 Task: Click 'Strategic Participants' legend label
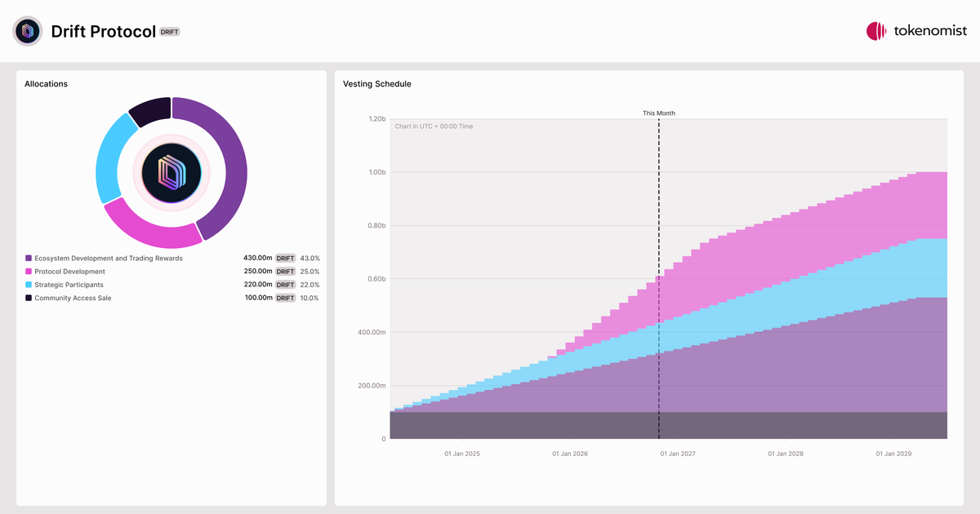point(69,285)
